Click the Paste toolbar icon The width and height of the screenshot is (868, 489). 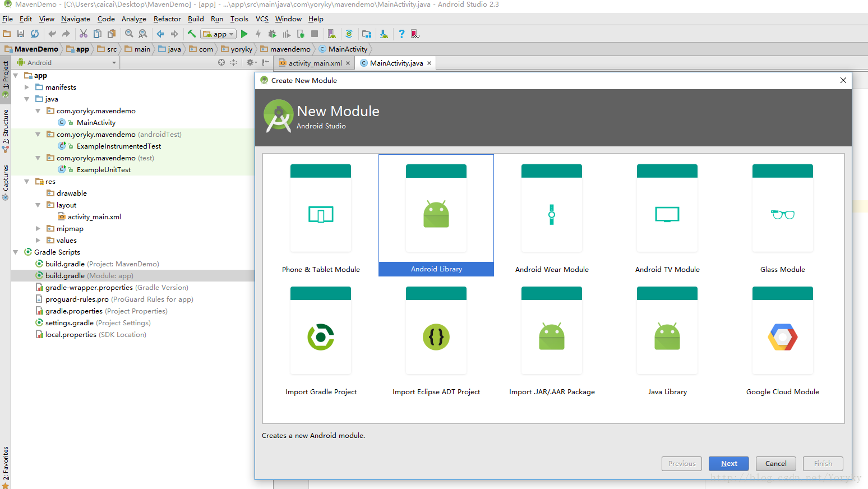(112, 34)
